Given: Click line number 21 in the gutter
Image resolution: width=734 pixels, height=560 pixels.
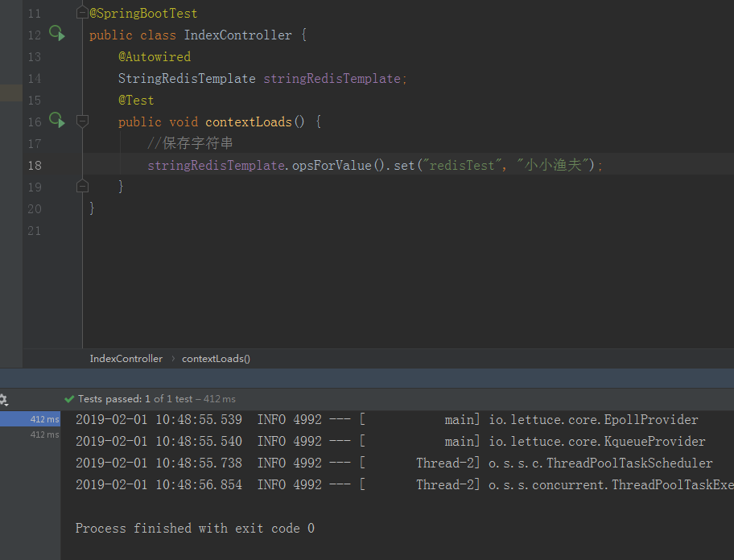Looking at the screenshot, I should (34, 231).
